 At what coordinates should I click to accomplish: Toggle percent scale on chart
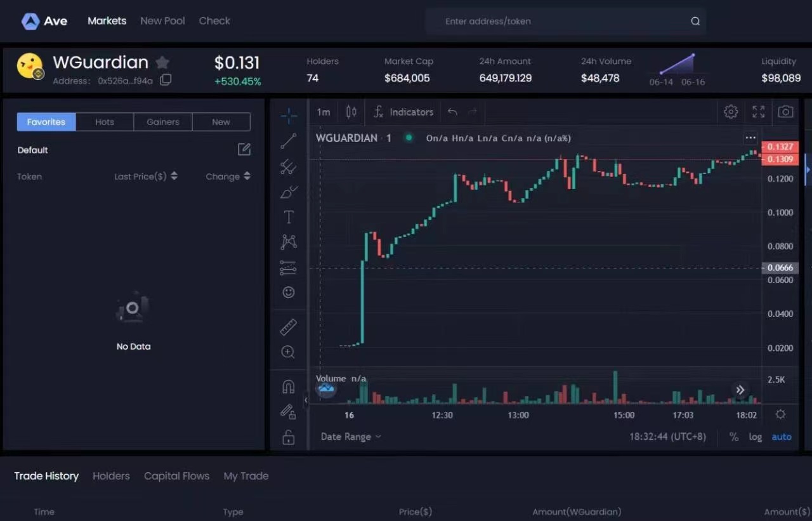coord(734,437)
